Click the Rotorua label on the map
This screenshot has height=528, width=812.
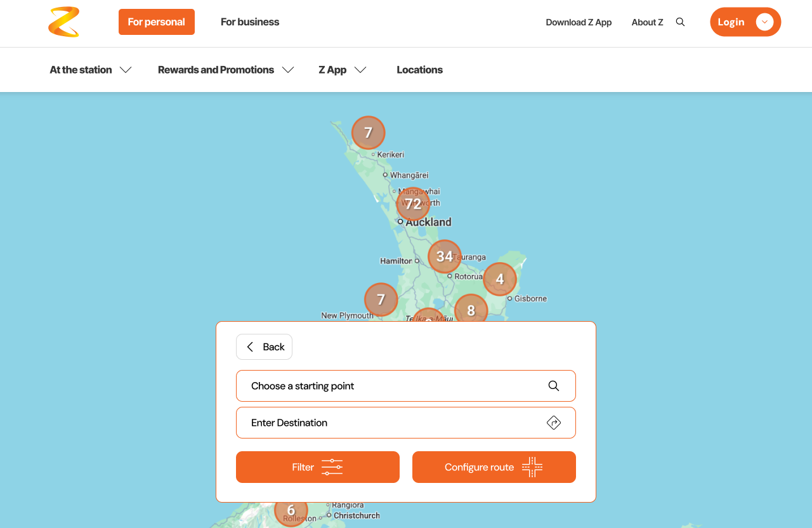[x=469, y=277]
